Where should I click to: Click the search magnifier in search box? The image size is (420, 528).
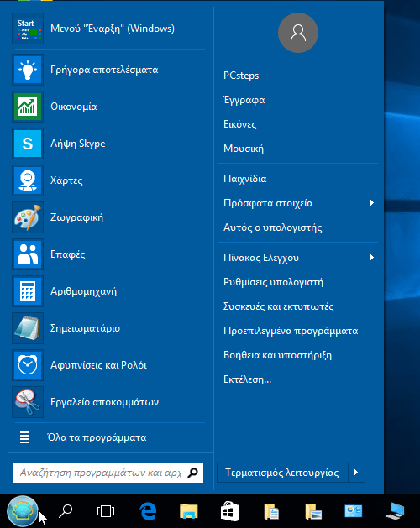click(x=193, y=473)
